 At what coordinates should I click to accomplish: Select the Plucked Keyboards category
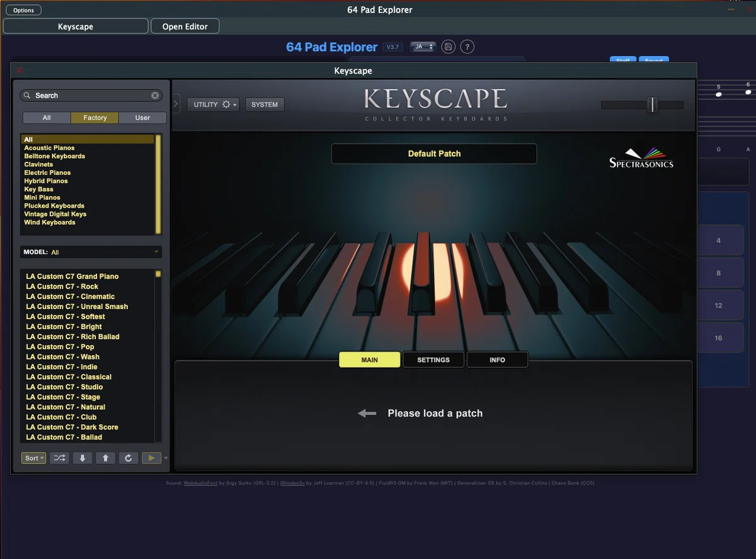[54, 206]
